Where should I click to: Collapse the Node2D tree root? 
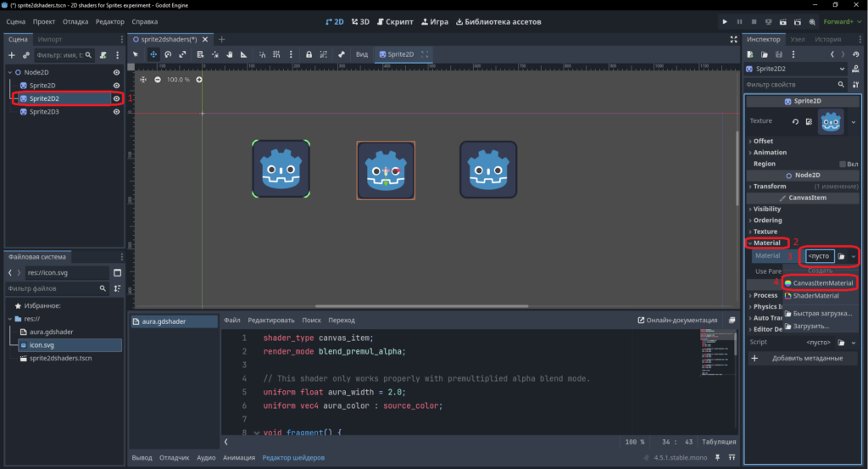click(x=10, y=73)
